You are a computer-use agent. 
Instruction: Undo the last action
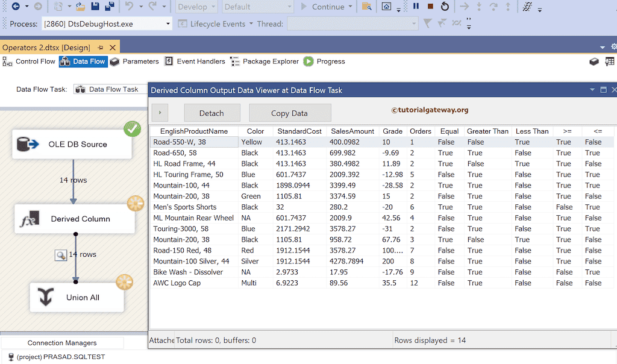pyautogui.click(x=129, y=6)
